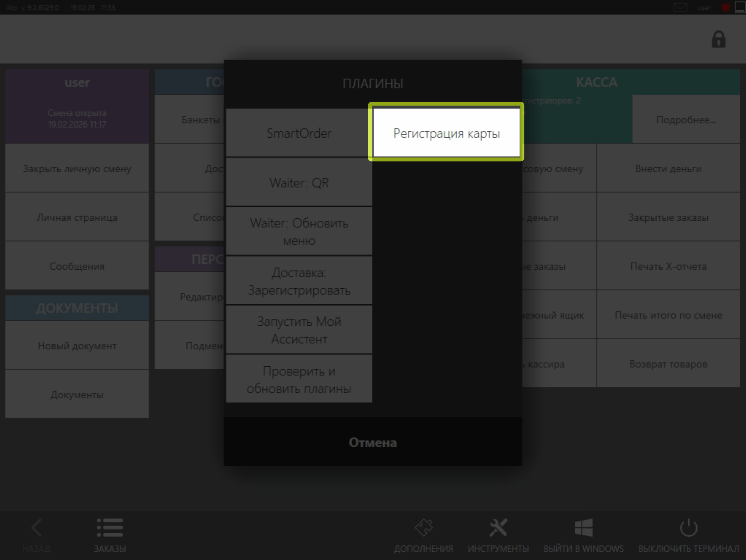The width and height of the screenshot is (746, 560).
Task: Click the lock screen padlock icon
Action: pyautogui.click(x=718, y=40)
